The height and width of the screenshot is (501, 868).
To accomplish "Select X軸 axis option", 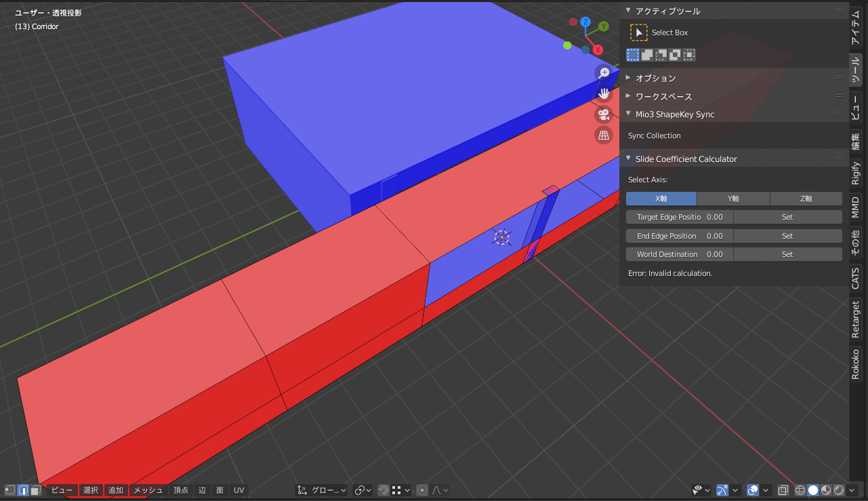I will coord(661,199).
